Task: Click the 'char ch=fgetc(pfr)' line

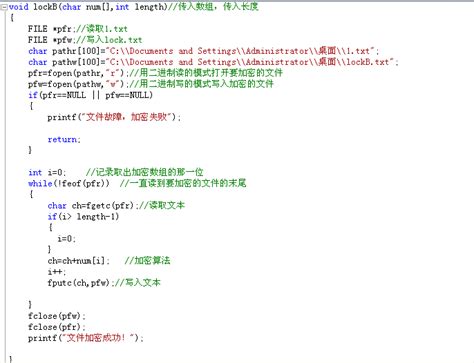Action: (x=116, y=205)
